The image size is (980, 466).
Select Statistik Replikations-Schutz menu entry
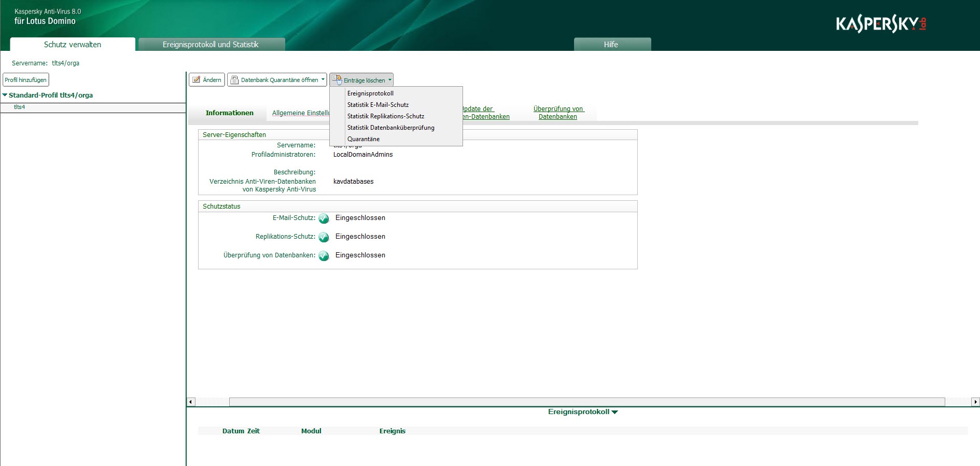(385, 116)
